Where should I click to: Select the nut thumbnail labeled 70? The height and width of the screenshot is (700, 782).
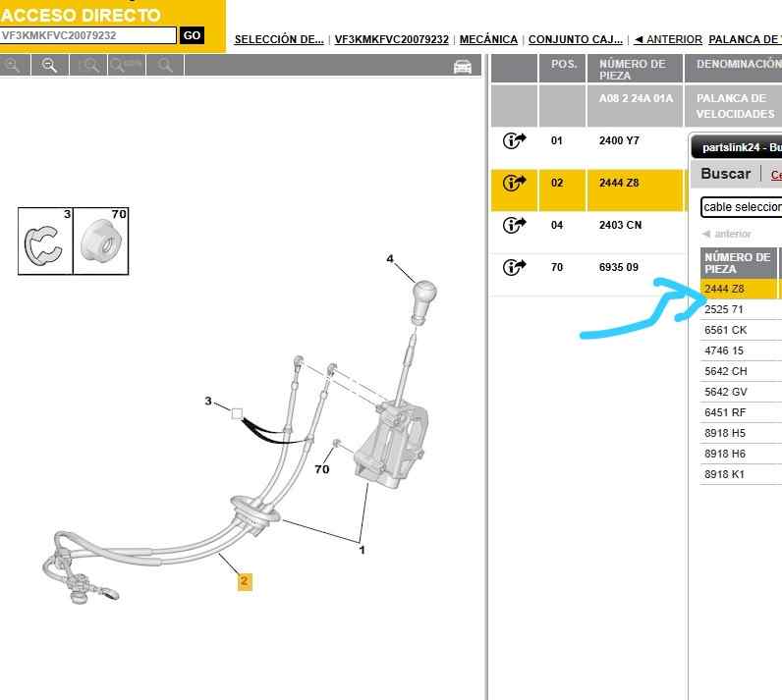(102, 242)
